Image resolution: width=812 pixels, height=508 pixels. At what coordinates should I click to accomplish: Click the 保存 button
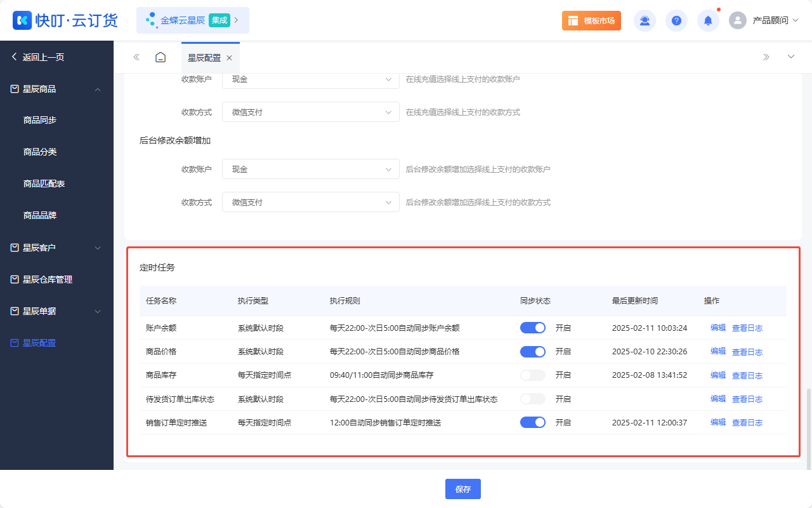click(x=463, y=489)
